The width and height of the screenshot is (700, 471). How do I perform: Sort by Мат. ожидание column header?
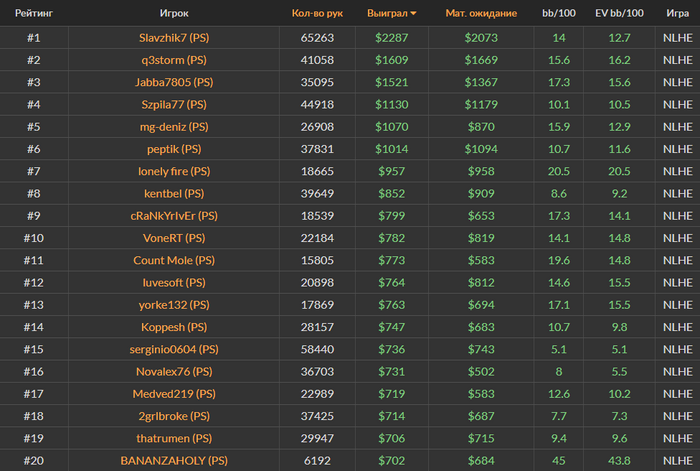(481, 13)
